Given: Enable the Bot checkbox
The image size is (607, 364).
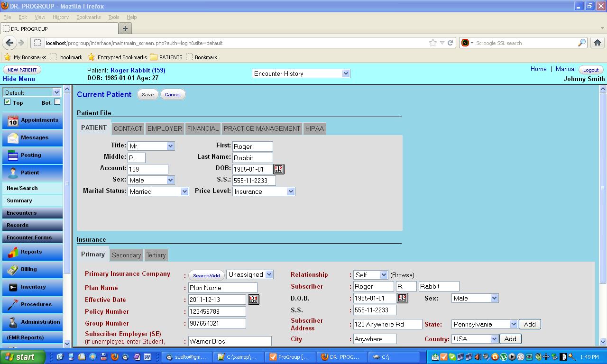Looking at the screenshot, I should [57, 101].
